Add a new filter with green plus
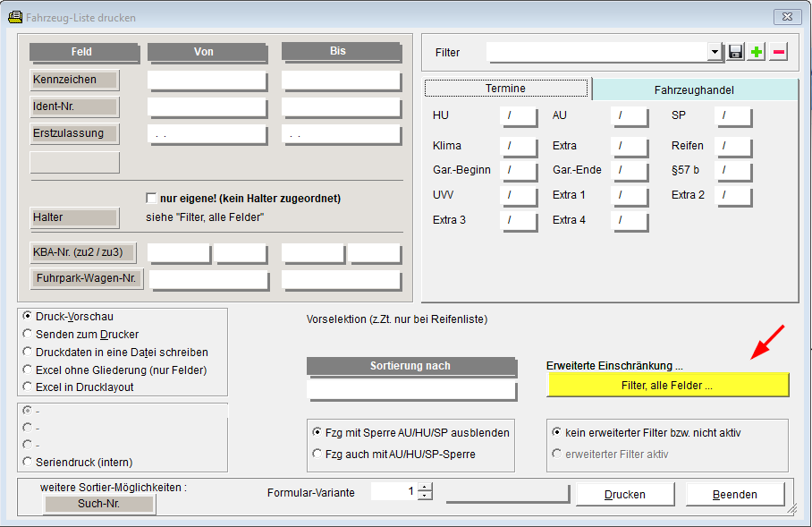Image resolution: width=812 pixels, height=527 pixels. coord(757,52)
